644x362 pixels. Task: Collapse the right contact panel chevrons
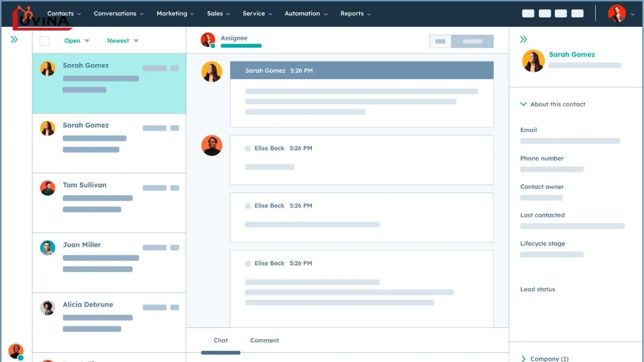point(524,39)
